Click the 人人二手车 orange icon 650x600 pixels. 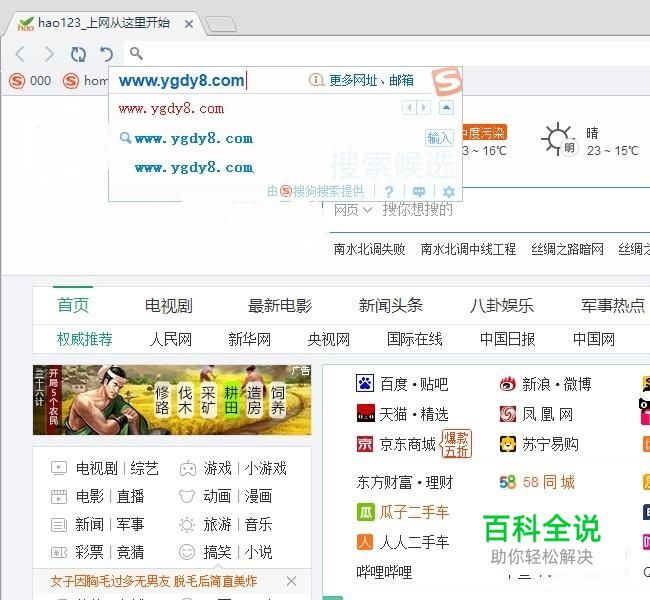(x=365, y=542)
